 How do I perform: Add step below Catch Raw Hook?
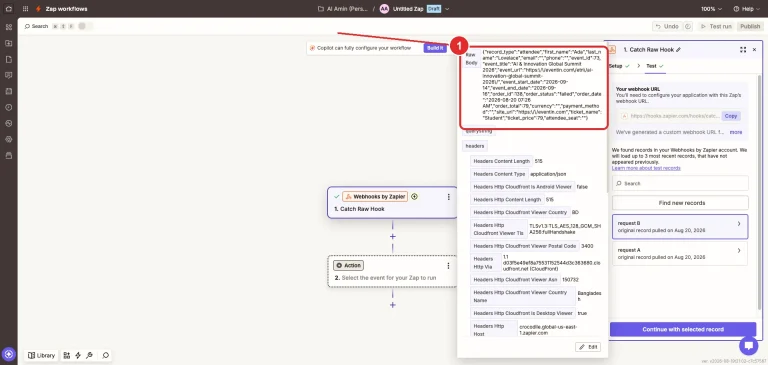pos(392,236)
